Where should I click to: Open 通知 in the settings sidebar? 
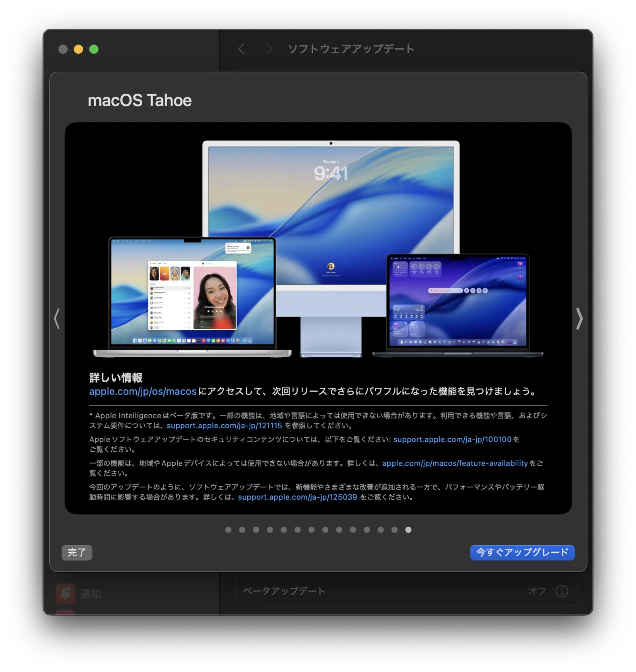[x=78, y=593]
